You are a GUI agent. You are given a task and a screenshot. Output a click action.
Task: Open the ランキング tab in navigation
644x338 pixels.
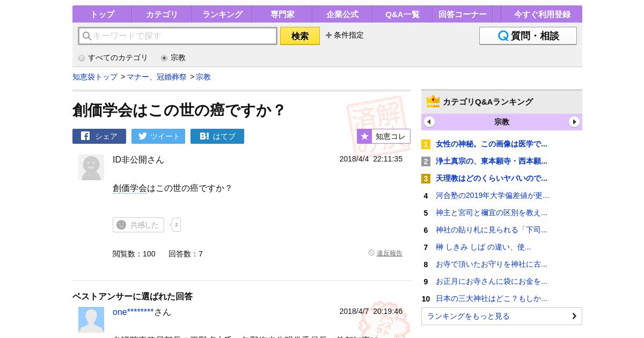coord(222,14)
